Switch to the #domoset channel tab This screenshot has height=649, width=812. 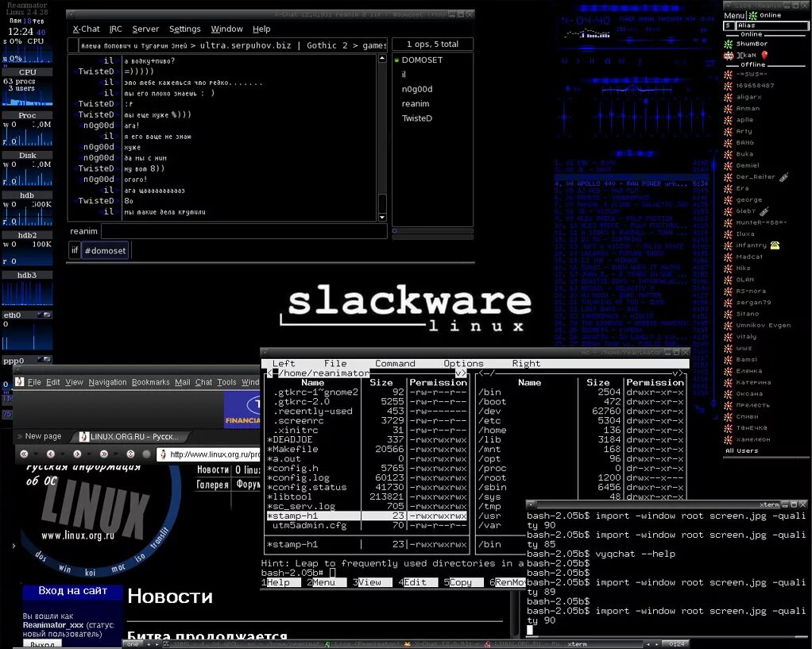tap(105, 251)
